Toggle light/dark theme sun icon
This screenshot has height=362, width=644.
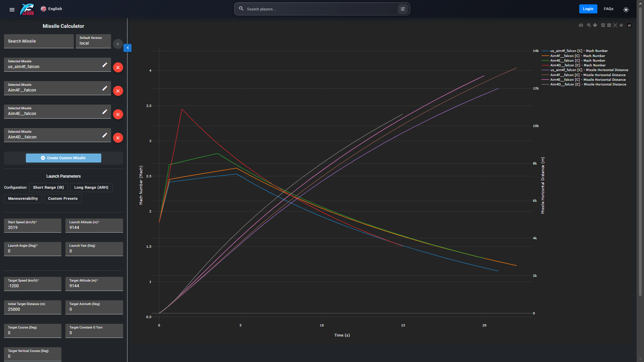626,9
